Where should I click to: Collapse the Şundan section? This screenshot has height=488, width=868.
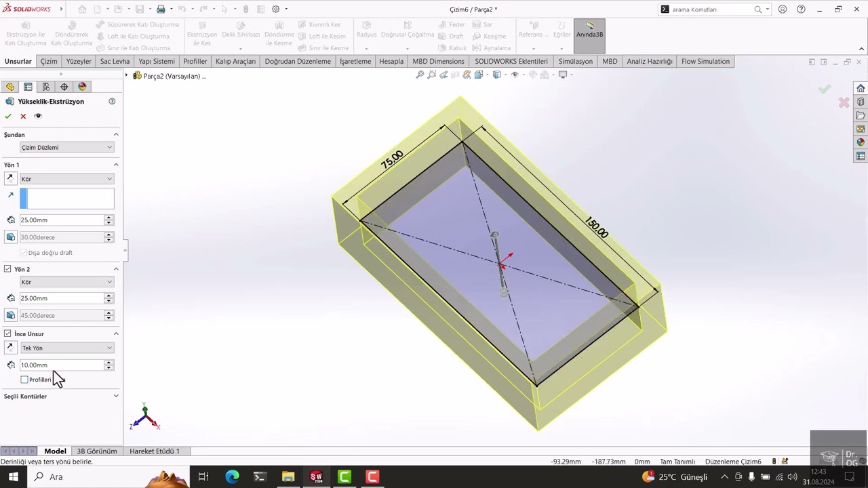pyautogui.click(x=116, y=134)
